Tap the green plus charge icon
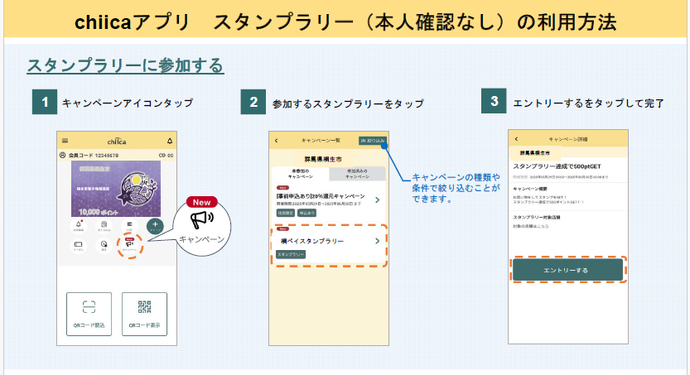Image resolution: width=690 pixels, height=375 pixels. pyautogui.click(x=155, y=226)
